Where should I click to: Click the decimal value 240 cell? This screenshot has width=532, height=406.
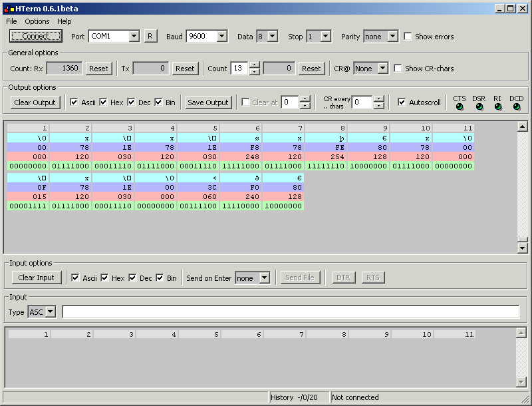[x=241, y=196]
